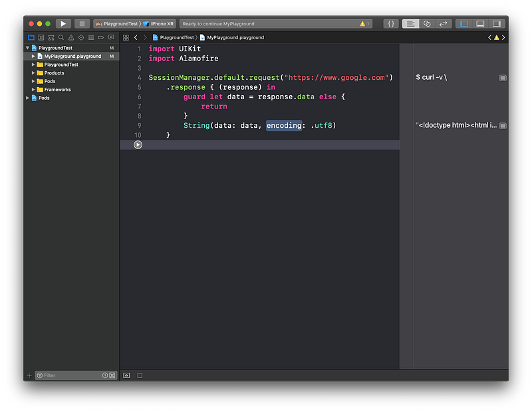Expand MyPlayground.playground in the navigator
532x412 pixels.
click(33, 56)
